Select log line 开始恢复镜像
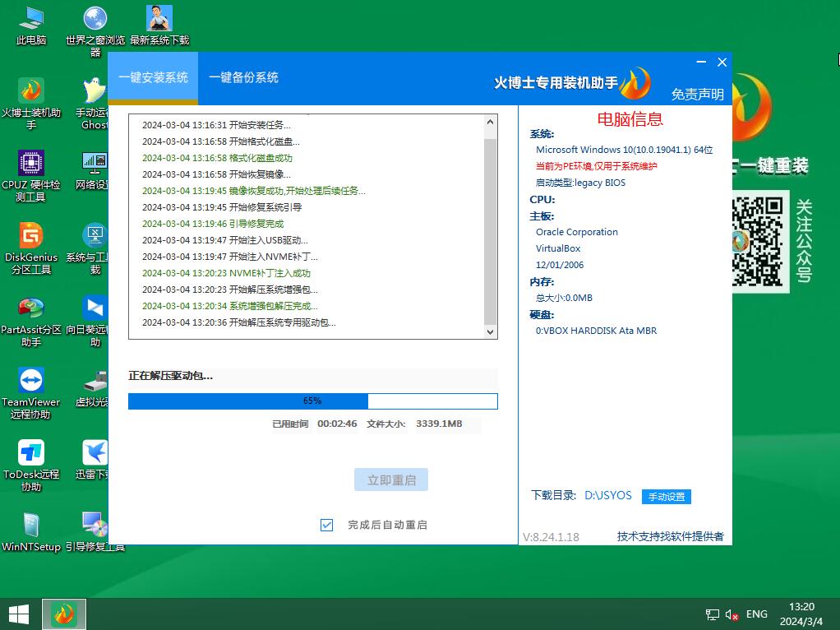Image resolution: width=840 pixels, height=630 pixels. [216, 174]
